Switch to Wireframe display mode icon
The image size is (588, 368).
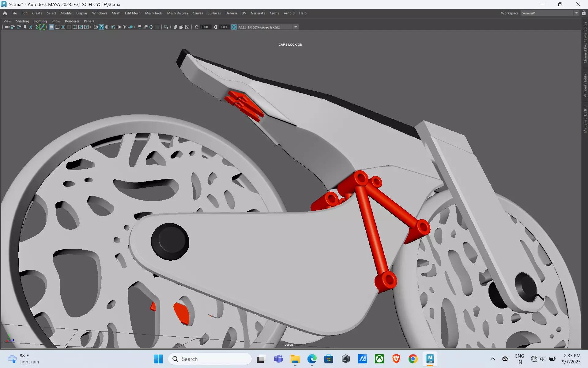[96, 27]
